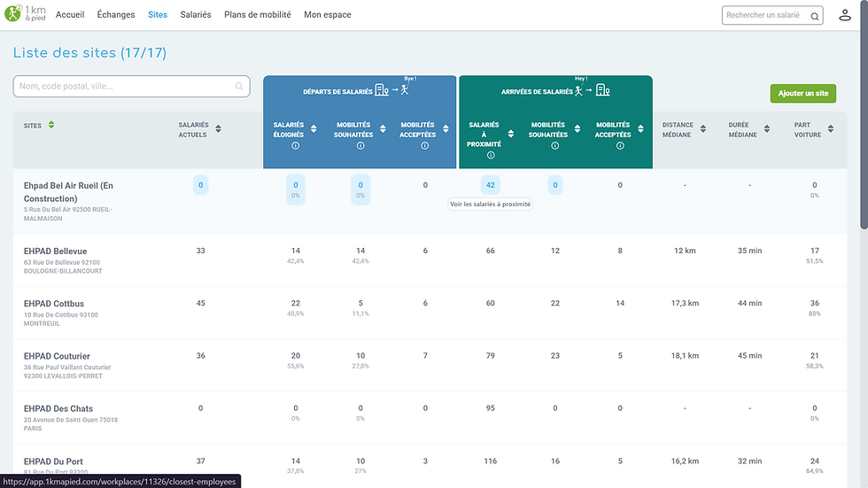Click Arrivées de salariés header
The image size is (868, 488).
(537, 92)
